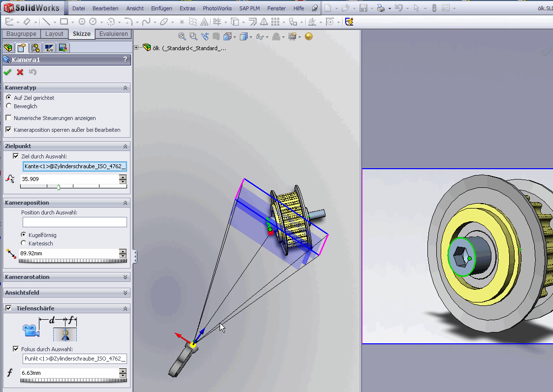
Task: Collapse the Kameraposition section
Action: point(125,203)
